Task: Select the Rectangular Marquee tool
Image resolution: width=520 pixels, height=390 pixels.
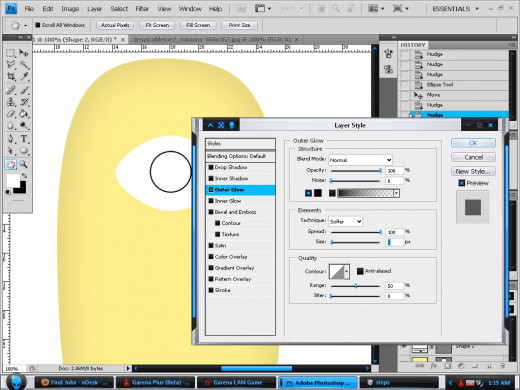Action: [x=10, y=53]
